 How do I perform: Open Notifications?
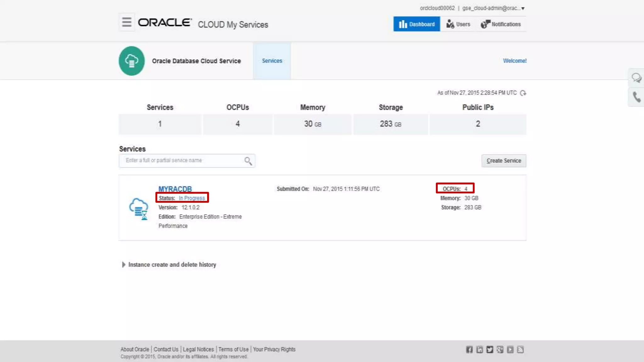pyautogui.click(x=501, y=24)
